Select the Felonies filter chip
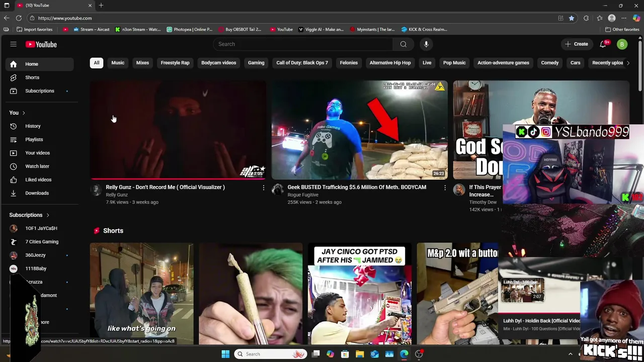The width and height of the screenshot is (644, 362). pos(349,63)
